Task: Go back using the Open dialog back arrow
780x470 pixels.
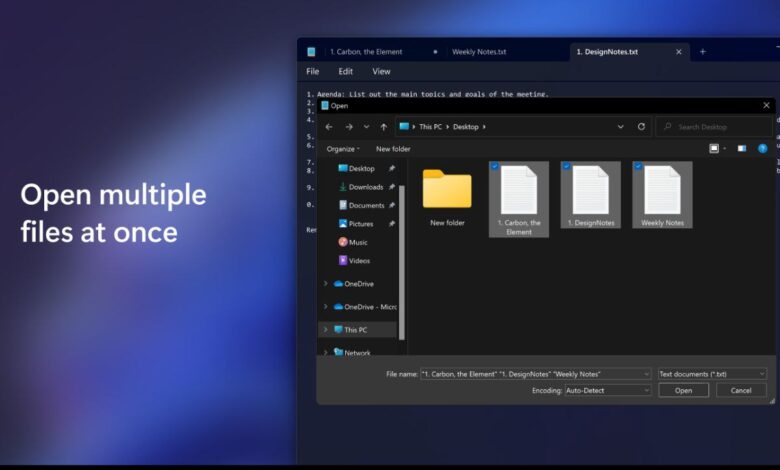Action: pyautogui.click(x=329, y=127)
